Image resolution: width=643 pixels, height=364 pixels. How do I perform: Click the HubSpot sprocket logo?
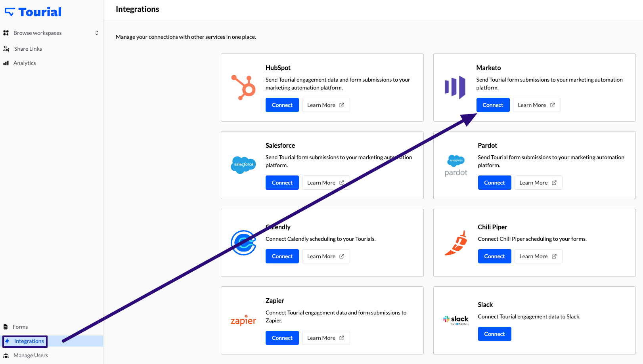243,88
